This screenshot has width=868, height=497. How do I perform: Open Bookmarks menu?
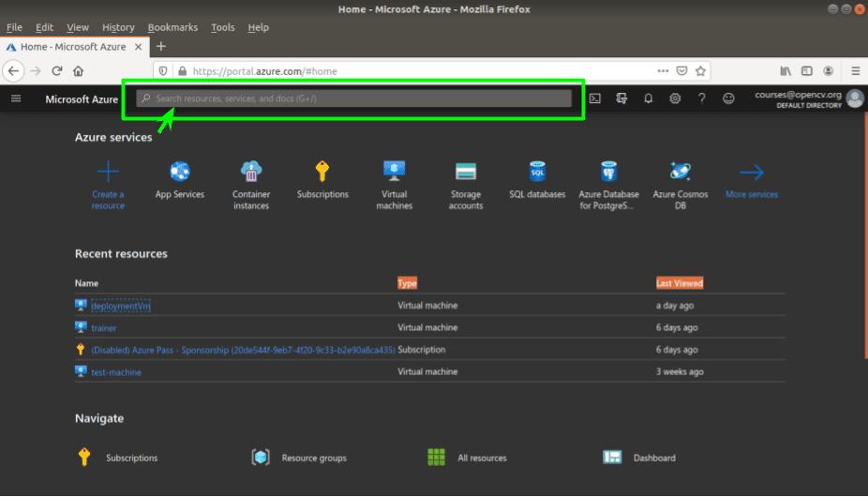coord(172,27)
